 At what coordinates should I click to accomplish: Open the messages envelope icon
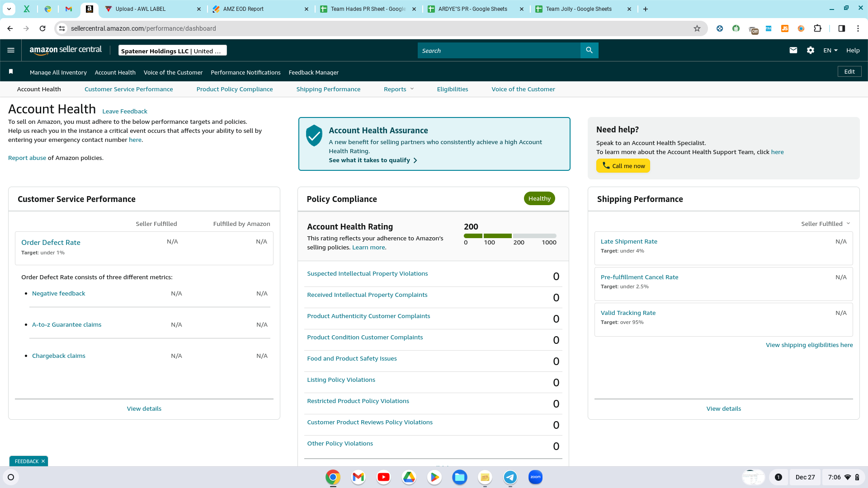coord(793,50)
